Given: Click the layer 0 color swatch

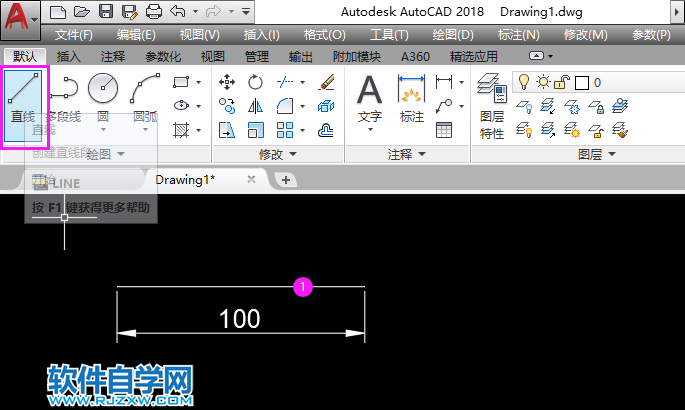Looking at the screenshot, I should pyautogui.click(x=582, y=82).
